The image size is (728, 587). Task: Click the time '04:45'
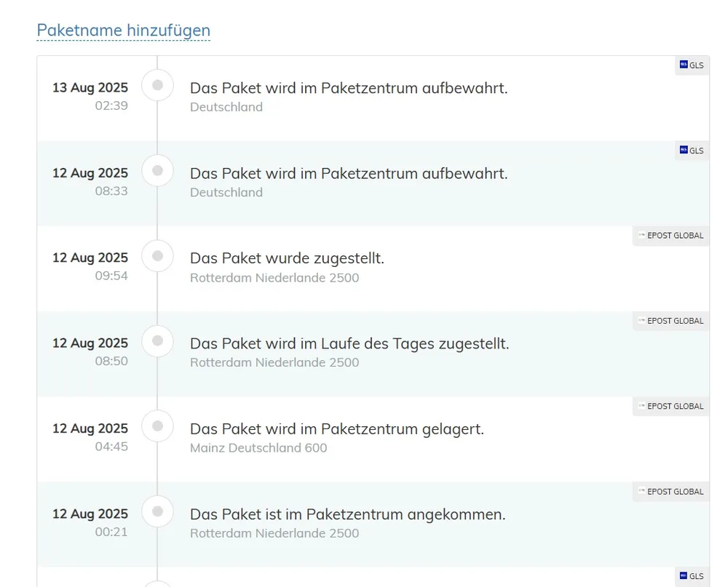pos(111,447)
